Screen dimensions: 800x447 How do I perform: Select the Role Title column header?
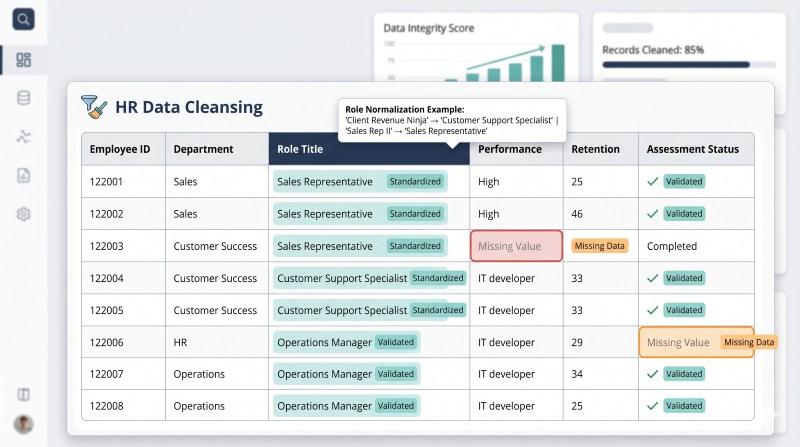click(x=369, y=149)
